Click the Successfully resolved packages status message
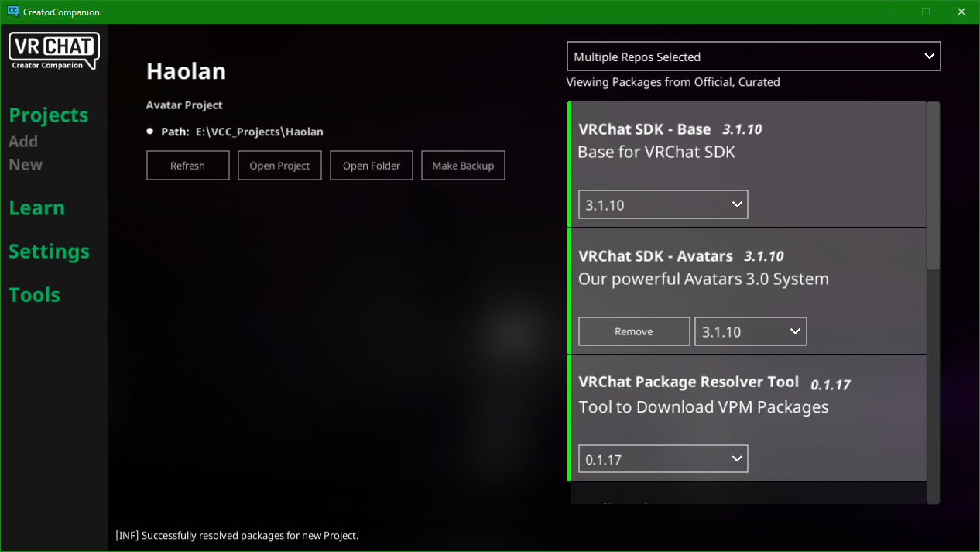The image size is (980, 552). (237, 535)
